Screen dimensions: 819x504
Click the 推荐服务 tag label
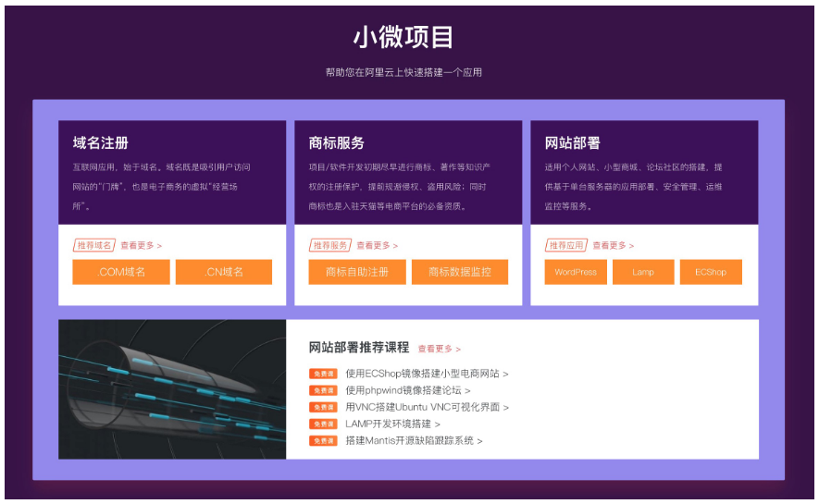330,245
